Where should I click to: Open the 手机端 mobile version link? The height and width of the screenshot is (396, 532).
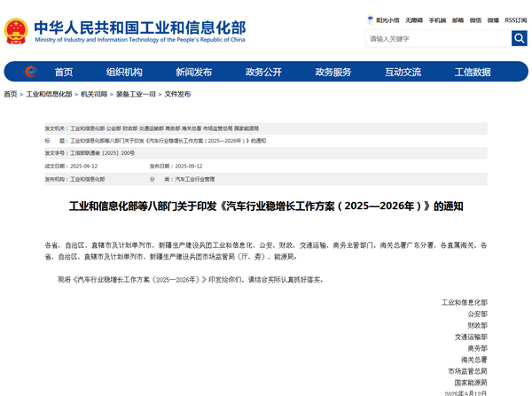pos(437,19)
